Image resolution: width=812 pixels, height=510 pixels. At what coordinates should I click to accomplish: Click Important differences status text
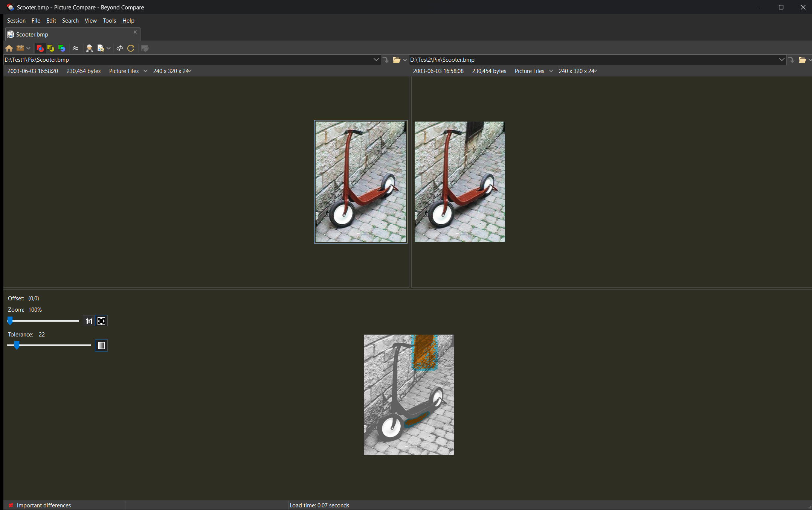[x=44, y=505]
